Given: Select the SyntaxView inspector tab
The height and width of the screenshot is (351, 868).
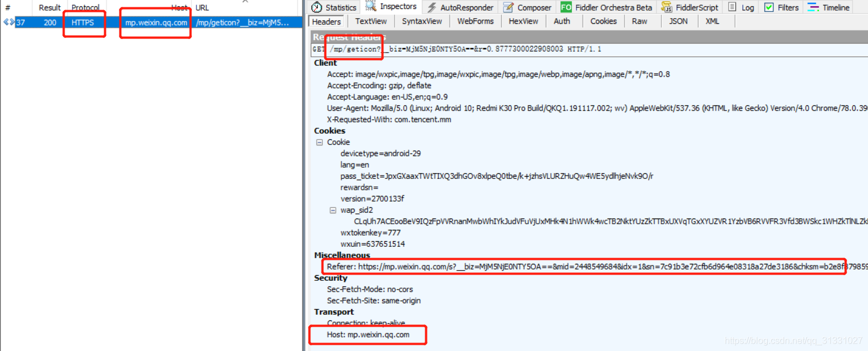Looking at the screenshot, I should pyautogui.click(x=422, y=21).
